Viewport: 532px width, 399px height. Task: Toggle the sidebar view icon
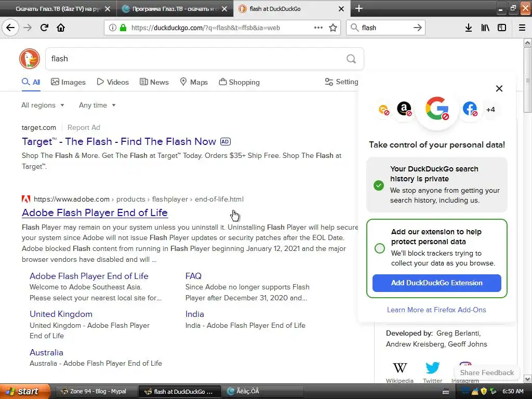502,28
